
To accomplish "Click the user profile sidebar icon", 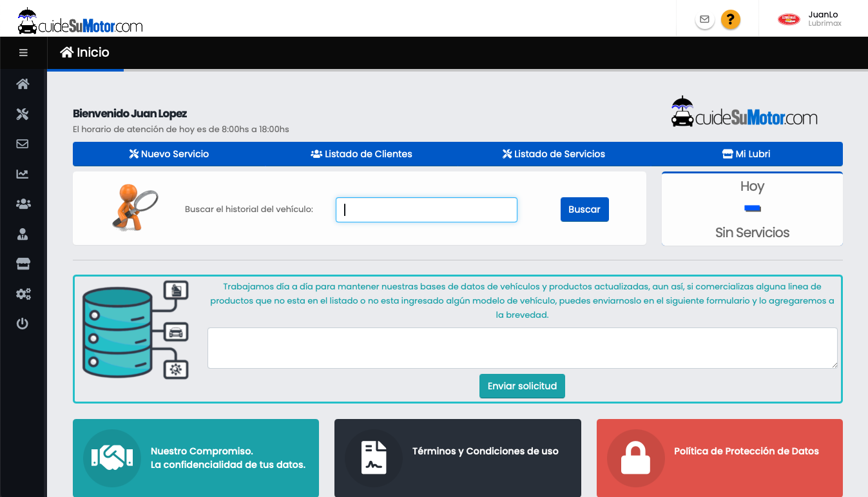I will pos(23,234).
